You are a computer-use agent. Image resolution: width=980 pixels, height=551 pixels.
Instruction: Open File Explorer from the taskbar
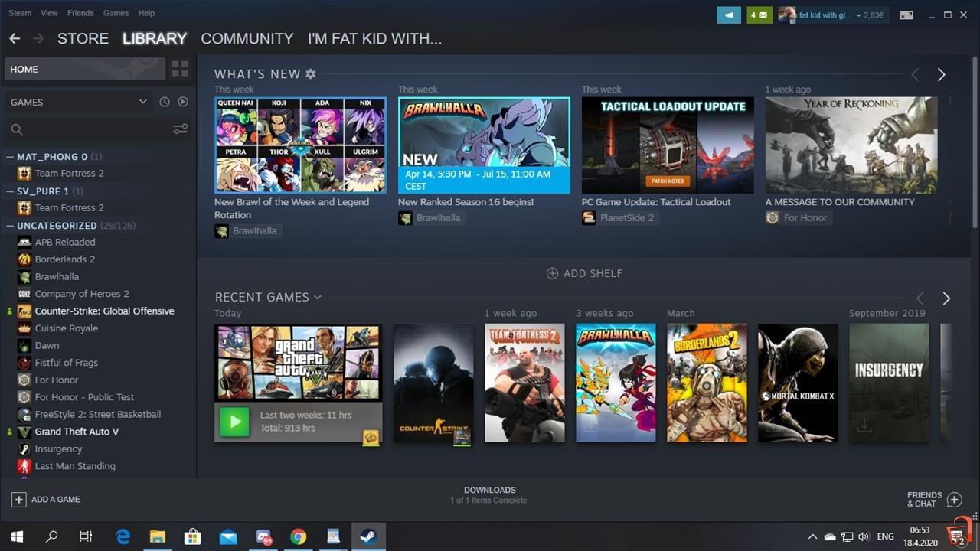point(158,537)
